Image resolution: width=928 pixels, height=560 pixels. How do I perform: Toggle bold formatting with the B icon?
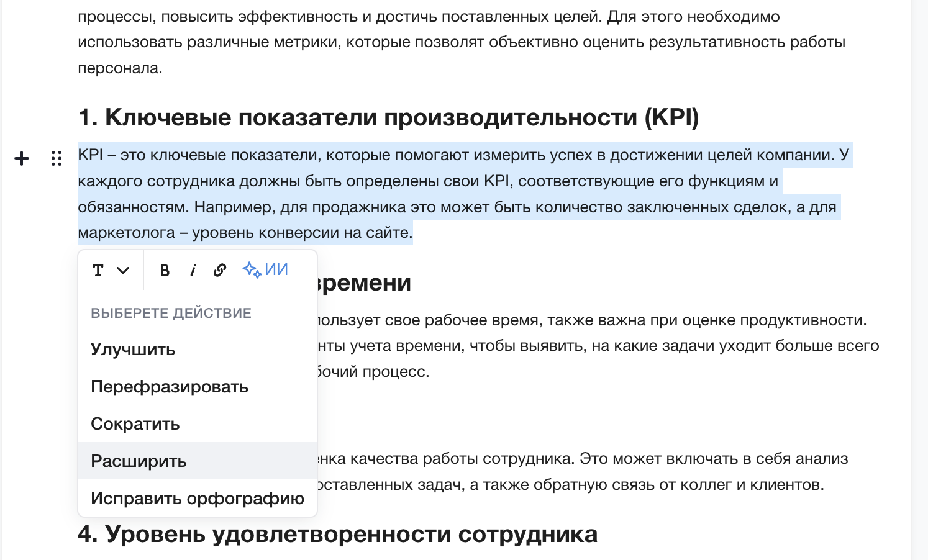point(165,270)
